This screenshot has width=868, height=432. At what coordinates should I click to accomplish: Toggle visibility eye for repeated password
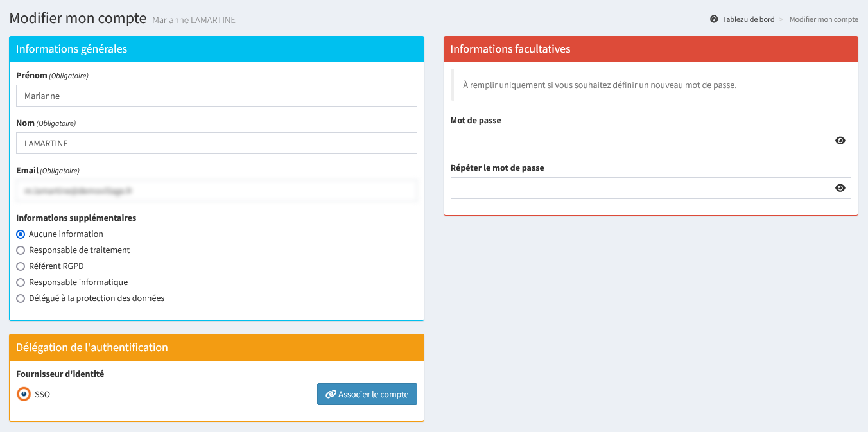pyautogui.click(x=840, y=188)
